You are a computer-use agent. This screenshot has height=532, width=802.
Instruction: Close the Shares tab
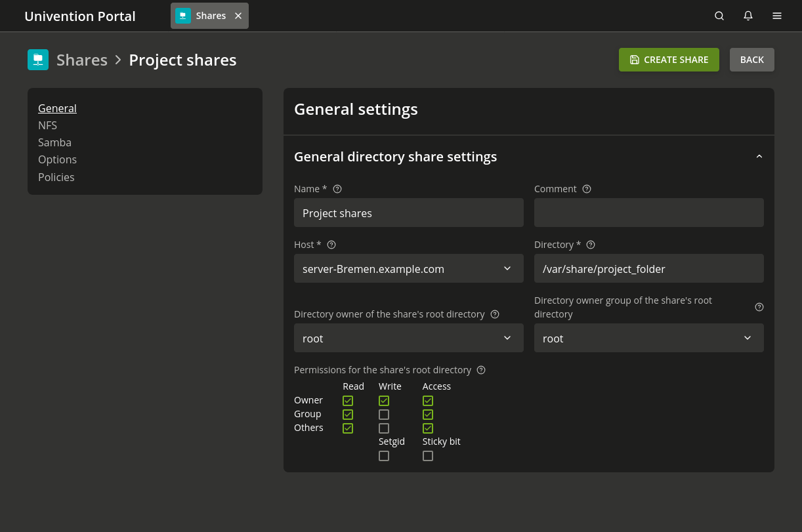click(x=238, y=16)
